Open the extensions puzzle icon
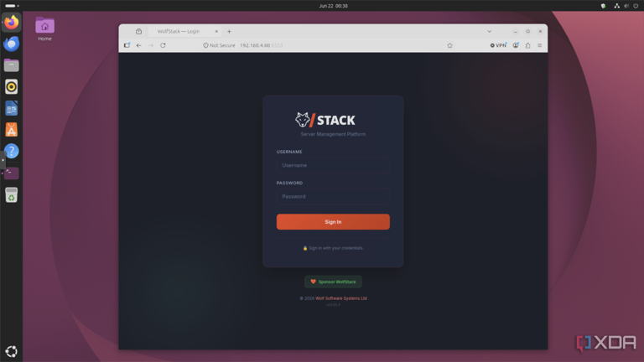 coord(527,45)
